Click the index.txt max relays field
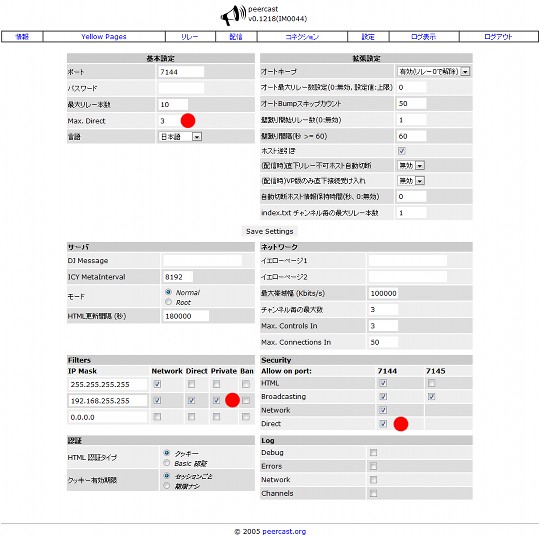This screenshot has height=536, width=540. (412, 213)
